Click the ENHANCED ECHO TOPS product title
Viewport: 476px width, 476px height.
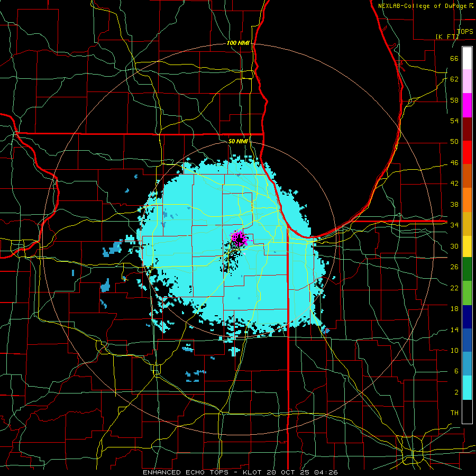pos(186,472)
